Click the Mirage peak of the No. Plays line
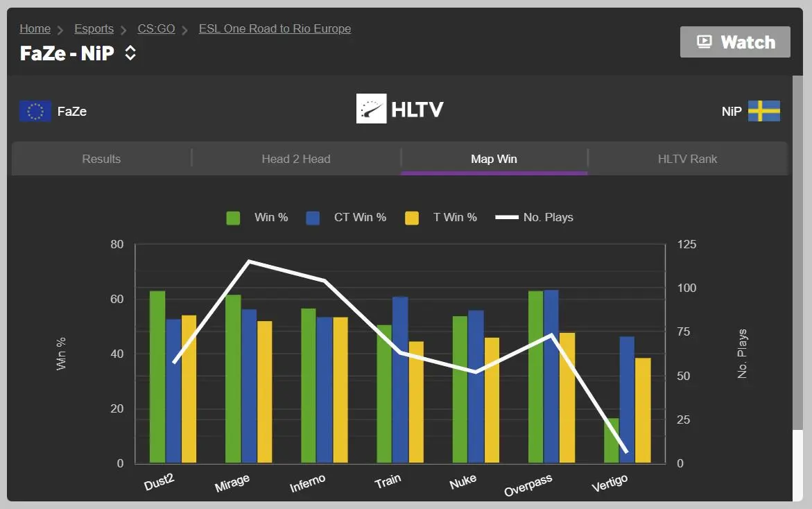This screenshot has width=812, height=509. pos(249,261)
